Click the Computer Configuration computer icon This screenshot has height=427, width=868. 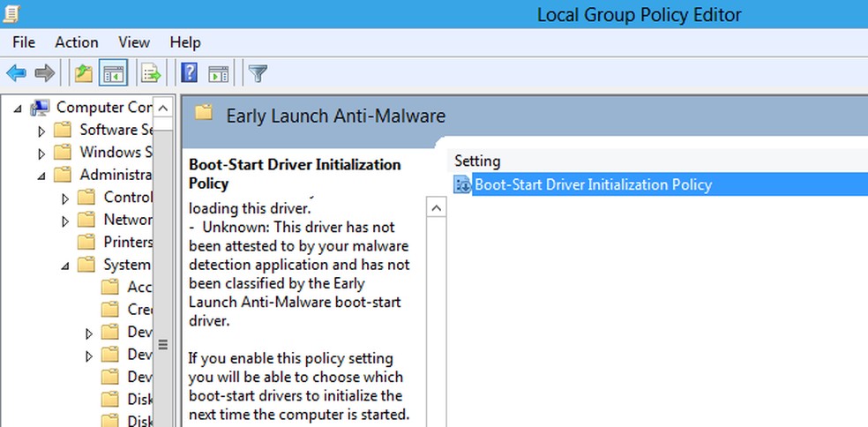(x=41, y=108)
